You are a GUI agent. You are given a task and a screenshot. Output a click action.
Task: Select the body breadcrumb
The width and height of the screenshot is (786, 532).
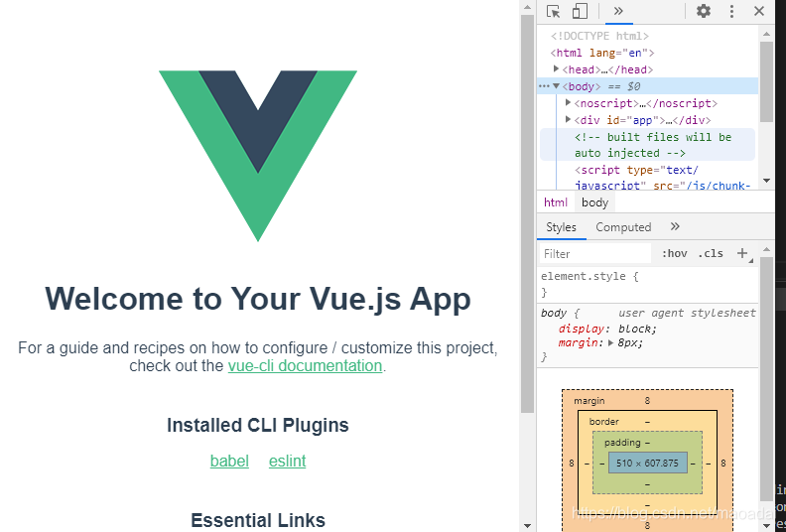[x=595, y=202]
